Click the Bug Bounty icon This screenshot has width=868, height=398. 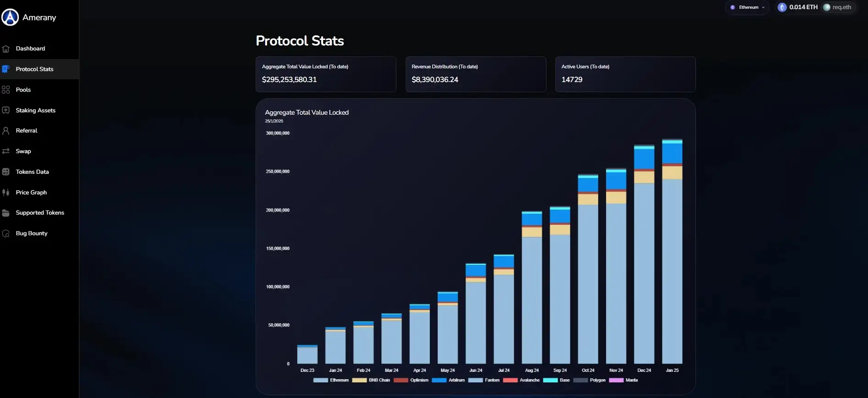pyautogui.click(x=6, y=233)
